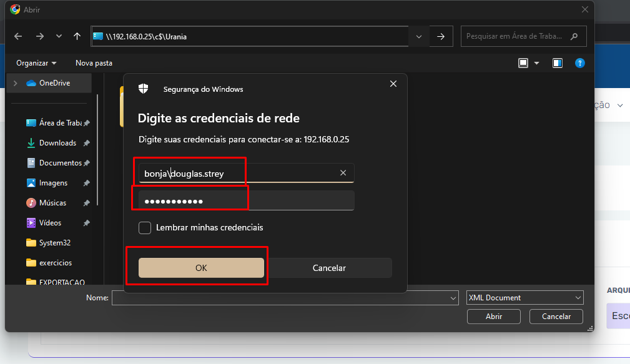Open the address bar history dropdown
This screenshot has height=364, width=630.
pos(418,36)
